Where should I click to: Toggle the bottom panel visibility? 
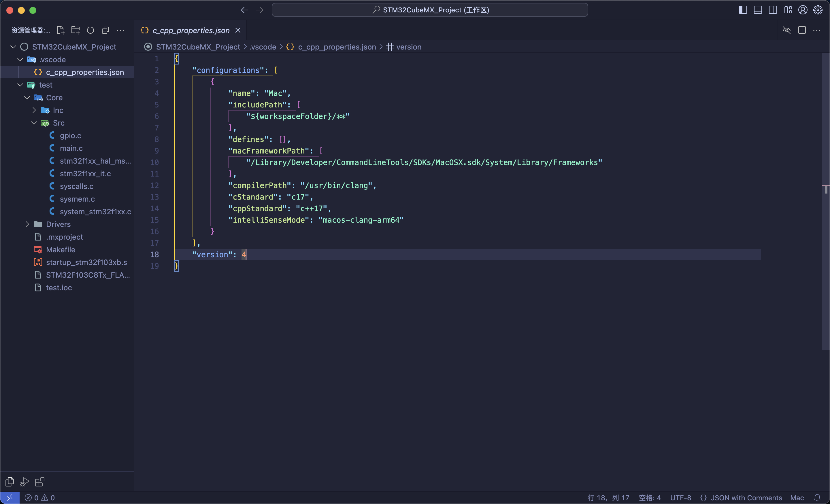758,10
